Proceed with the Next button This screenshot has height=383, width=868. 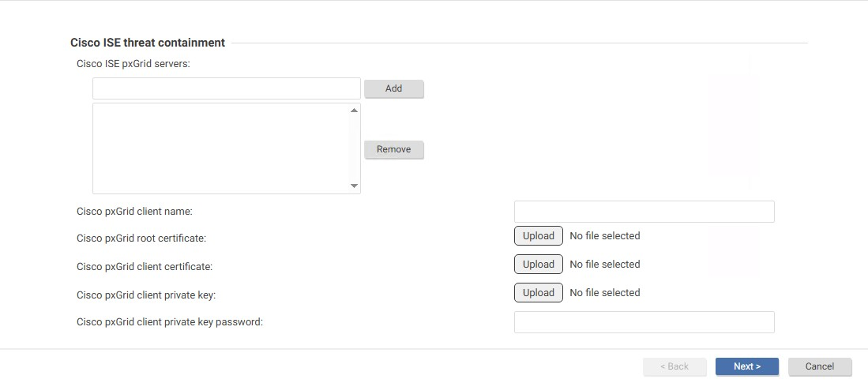tap(747, 366)
